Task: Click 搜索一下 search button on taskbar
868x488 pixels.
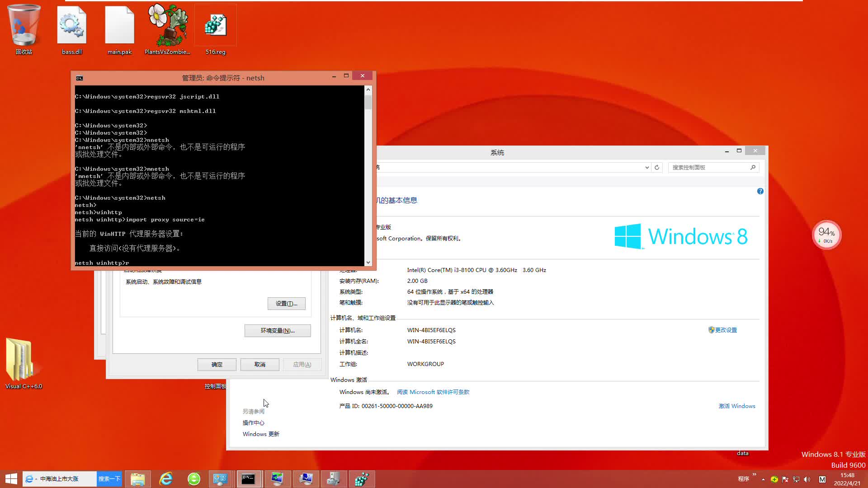Action: click(109, 479)
